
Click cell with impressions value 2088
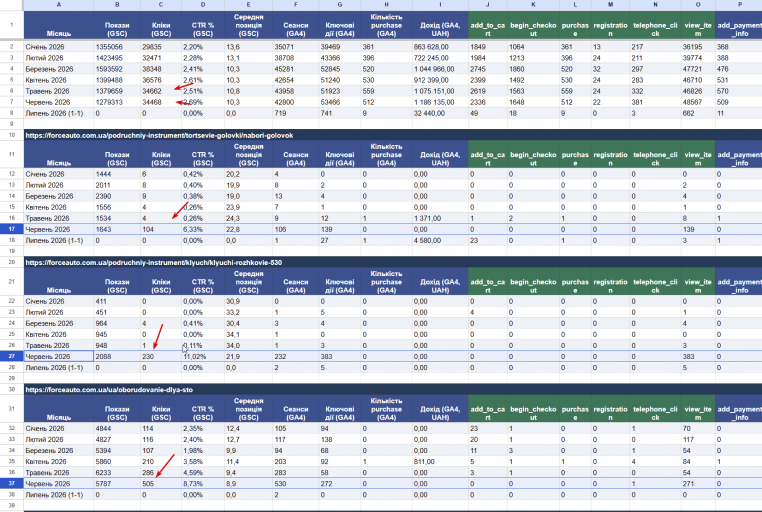[x=117, y=357]
